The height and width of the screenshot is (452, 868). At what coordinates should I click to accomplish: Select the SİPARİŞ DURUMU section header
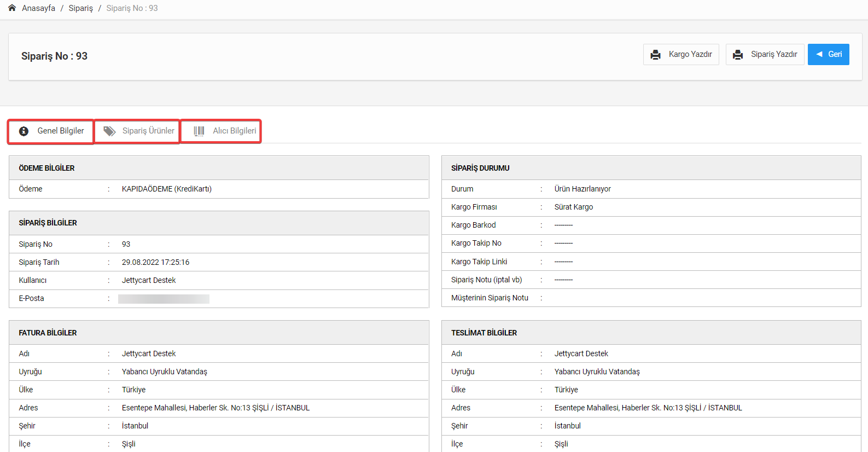[651, 168]
